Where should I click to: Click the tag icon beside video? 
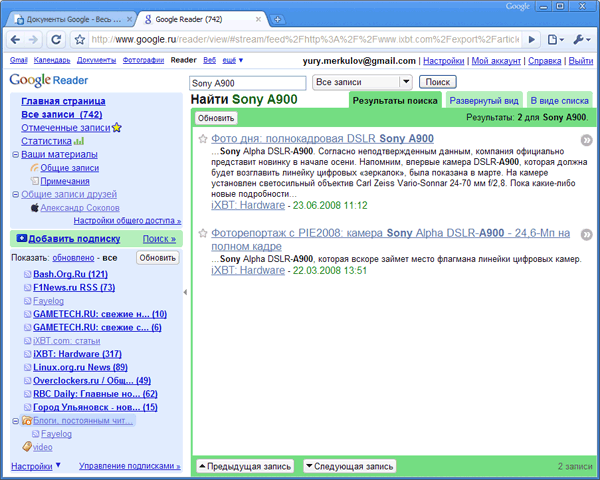point(27,446)
